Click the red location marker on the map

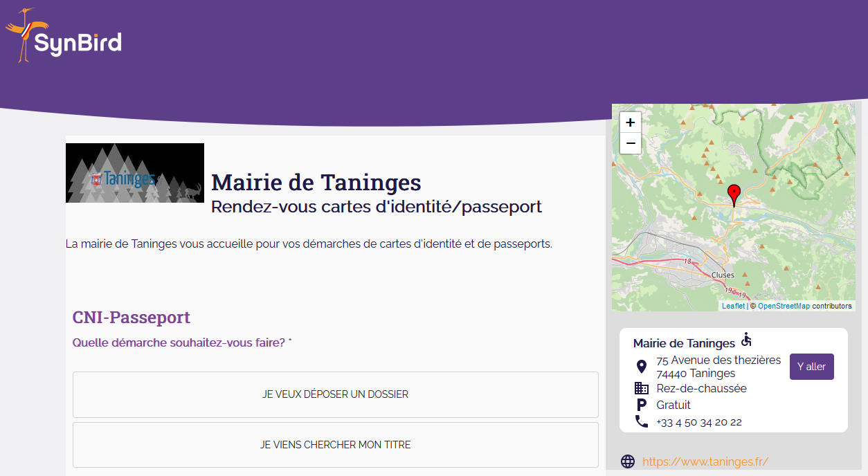pos(734,194)
